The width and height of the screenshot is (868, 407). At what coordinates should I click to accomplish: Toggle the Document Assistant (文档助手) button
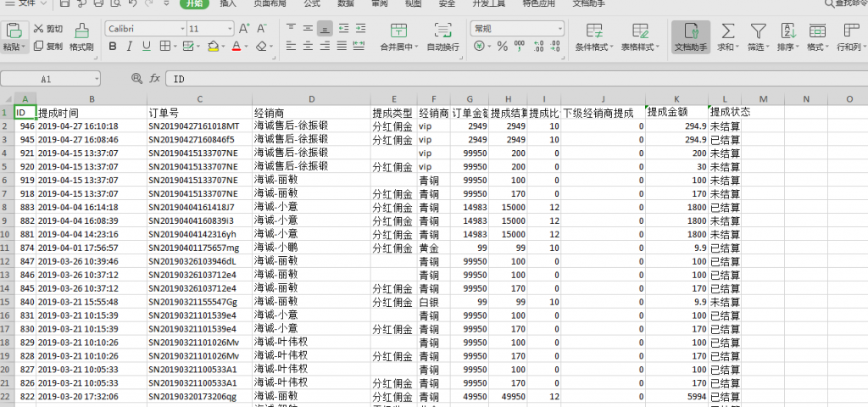click(691, 37)
